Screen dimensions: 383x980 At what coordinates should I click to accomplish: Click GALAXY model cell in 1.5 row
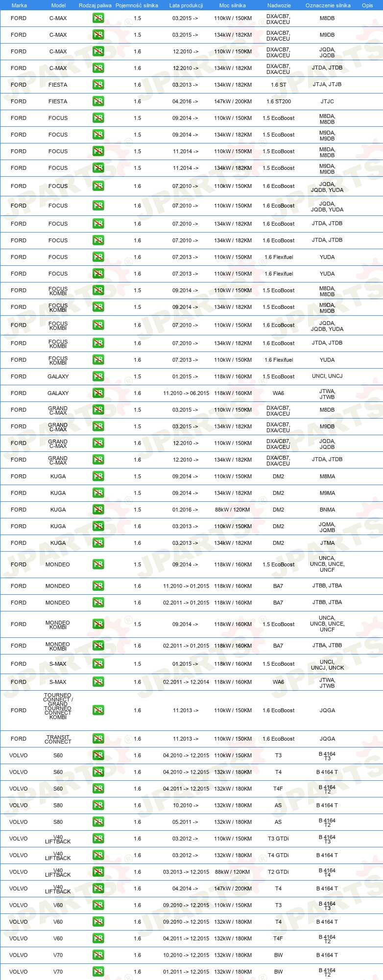tap(58, 376)
